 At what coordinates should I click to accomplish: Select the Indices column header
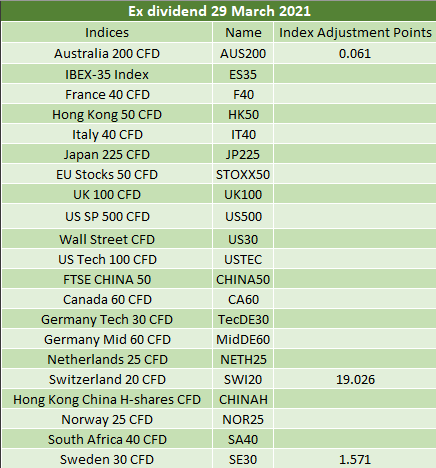pos(107,32)
